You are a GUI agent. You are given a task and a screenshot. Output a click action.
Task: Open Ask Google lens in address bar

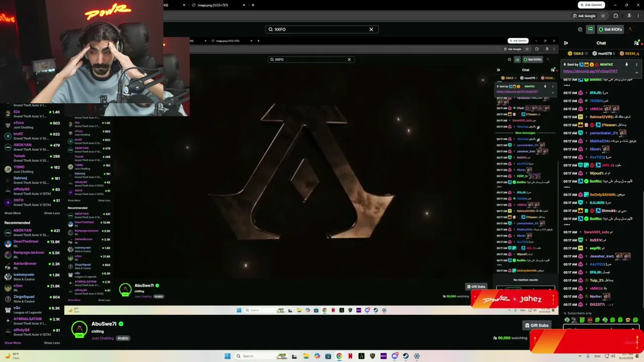(584, 16)
